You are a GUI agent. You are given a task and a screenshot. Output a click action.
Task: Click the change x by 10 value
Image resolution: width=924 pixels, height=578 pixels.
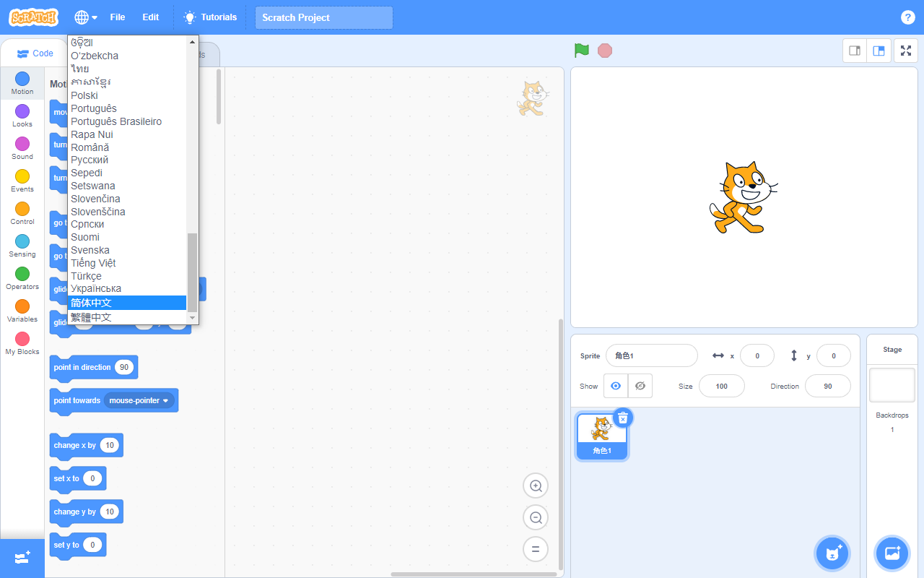point(110,445)
